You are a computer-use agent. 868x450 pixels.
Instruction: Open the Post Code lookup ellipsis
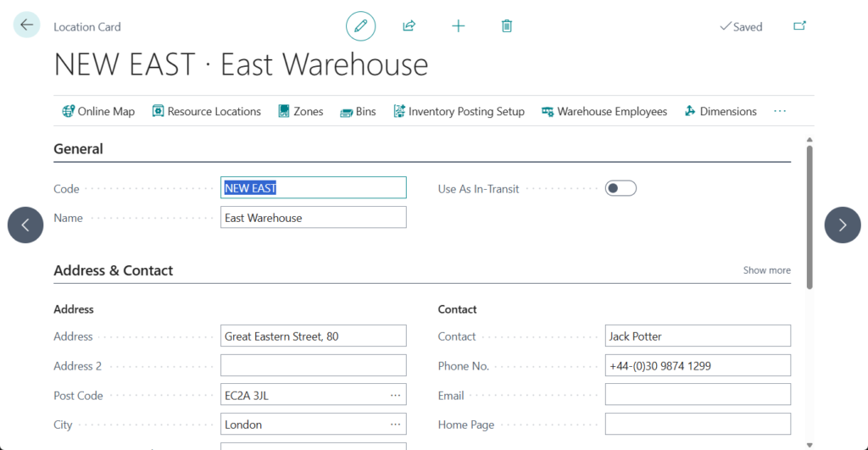(395, 395)
